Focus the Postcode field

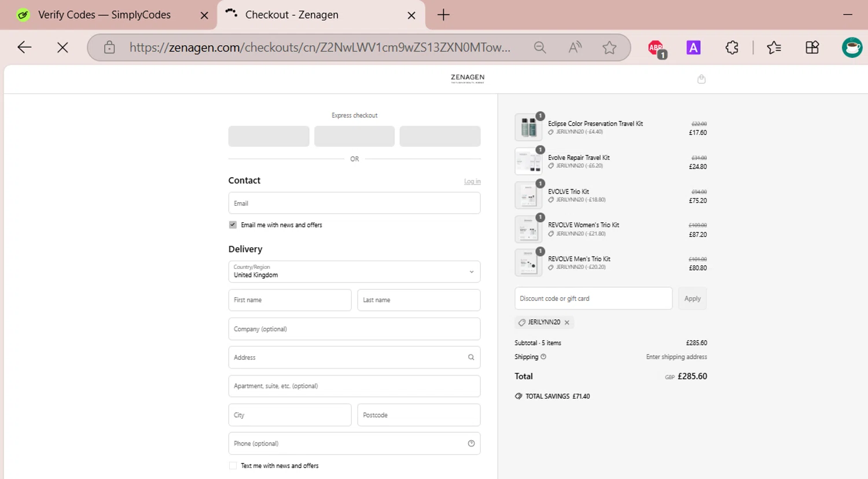(x=419, y=415)
